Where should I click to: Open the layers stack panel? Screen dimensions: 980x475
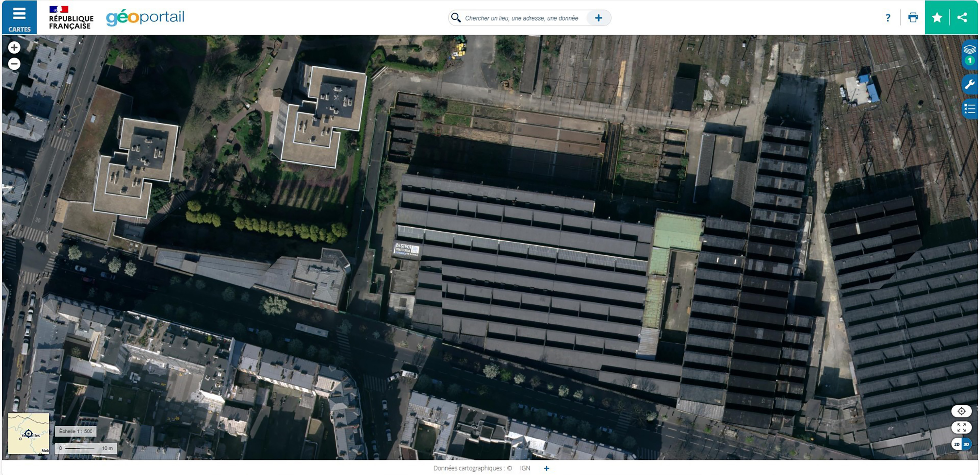click(969, 50)
